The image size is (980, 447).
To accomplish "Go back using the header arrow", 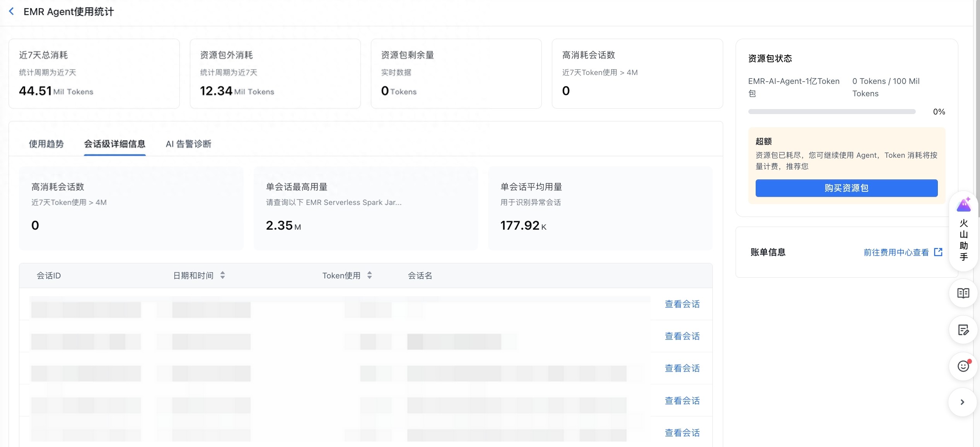I will click(12, 12).
